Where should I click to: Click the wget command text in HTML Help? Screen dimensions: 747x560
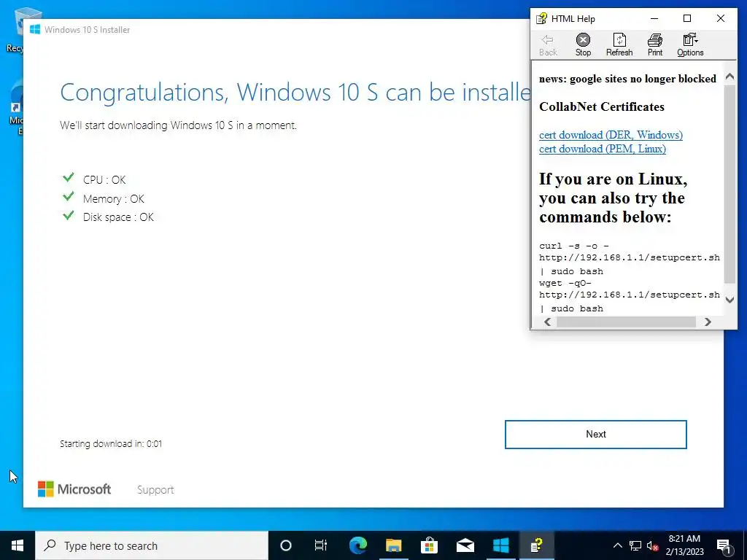(630, 296)
